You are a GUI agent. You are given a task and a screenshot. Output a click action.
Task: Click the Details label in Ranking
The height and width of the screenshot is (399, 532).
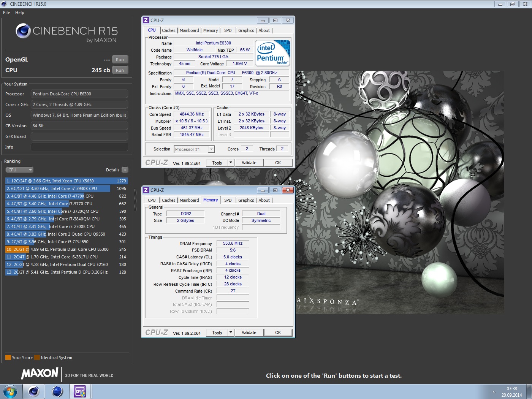[x=112, y=170]
